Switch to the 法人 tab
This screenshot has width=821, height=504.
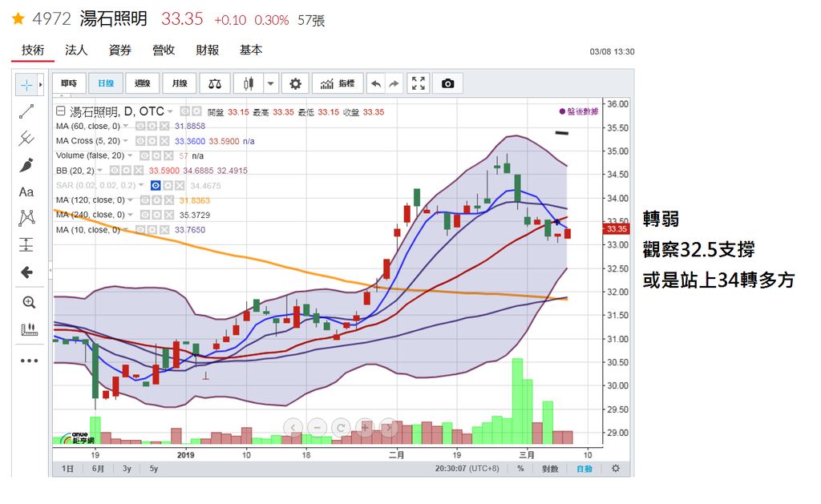point(76,50)
